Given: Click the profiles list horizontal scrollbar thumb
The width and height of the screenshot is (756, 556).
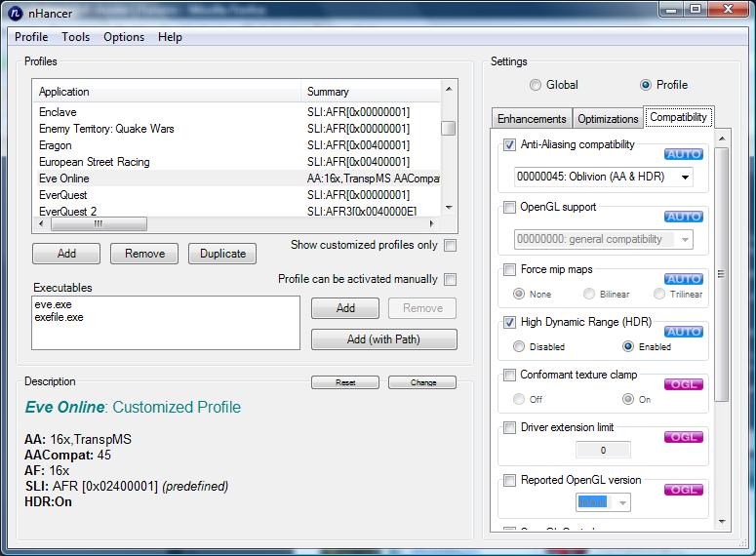Looking at the screenshot, I should coord(99,223).
